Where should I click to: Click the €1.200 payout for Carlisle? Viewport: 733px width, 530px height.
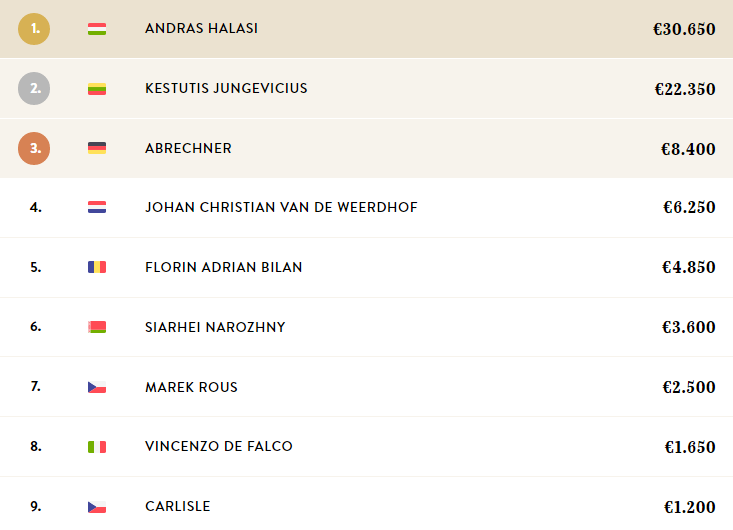pos(689,507)
